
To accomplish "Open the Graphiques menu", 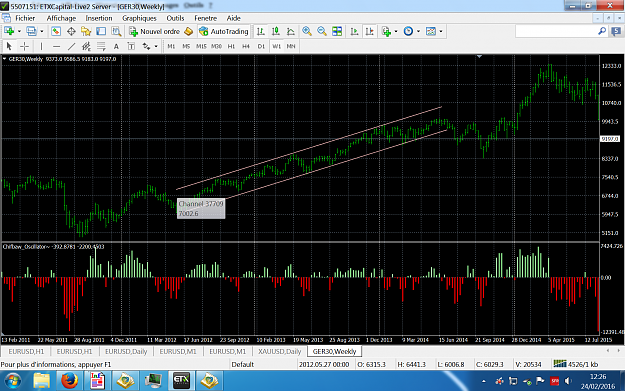I will [139, 18].
